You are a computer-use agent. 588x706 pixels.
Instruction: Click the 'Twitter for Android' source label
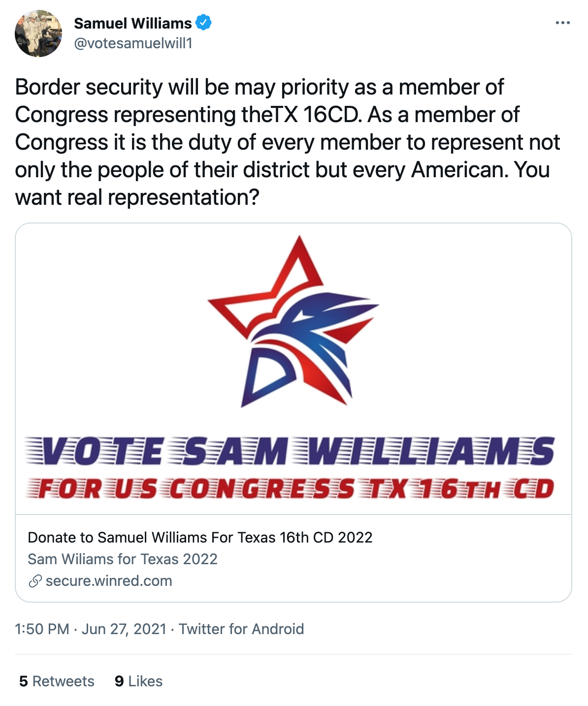[x=241, y=629]
